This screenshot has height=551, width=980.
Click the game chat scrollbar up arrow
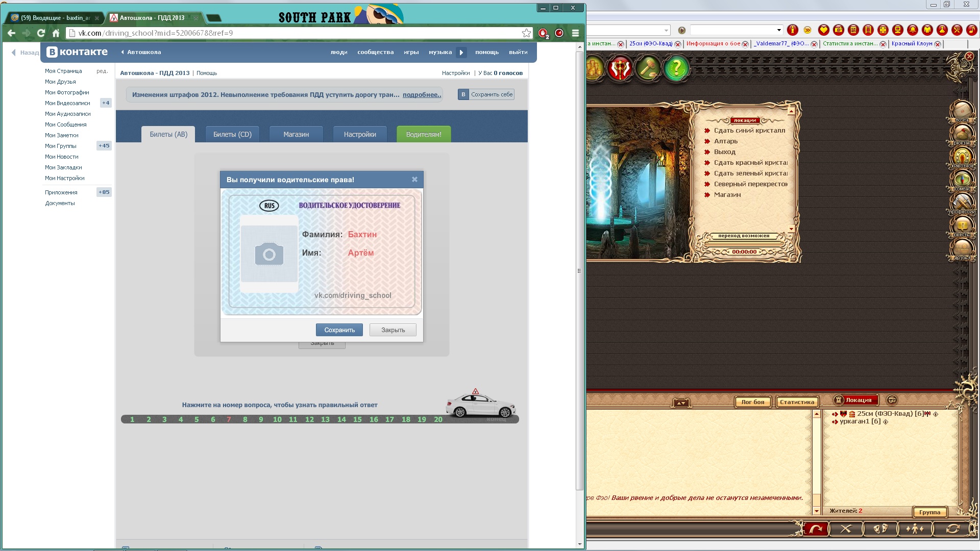(817, 414)
